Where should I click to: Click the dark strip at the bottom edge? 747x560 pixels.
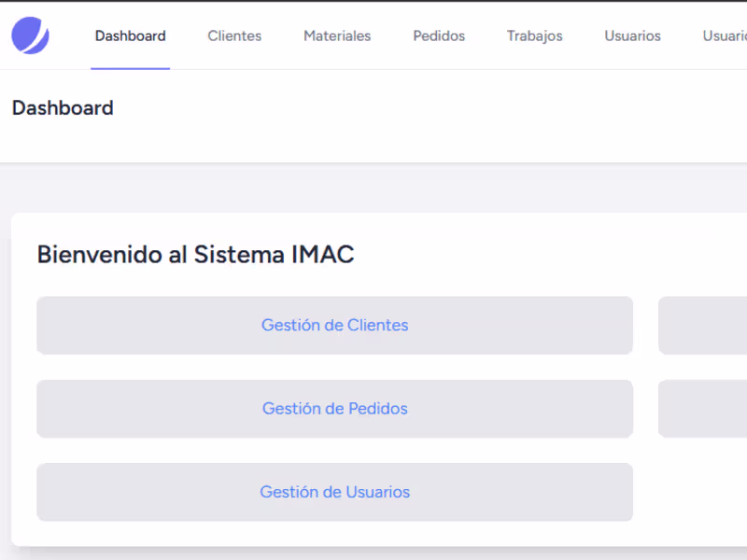click(373, 556)
